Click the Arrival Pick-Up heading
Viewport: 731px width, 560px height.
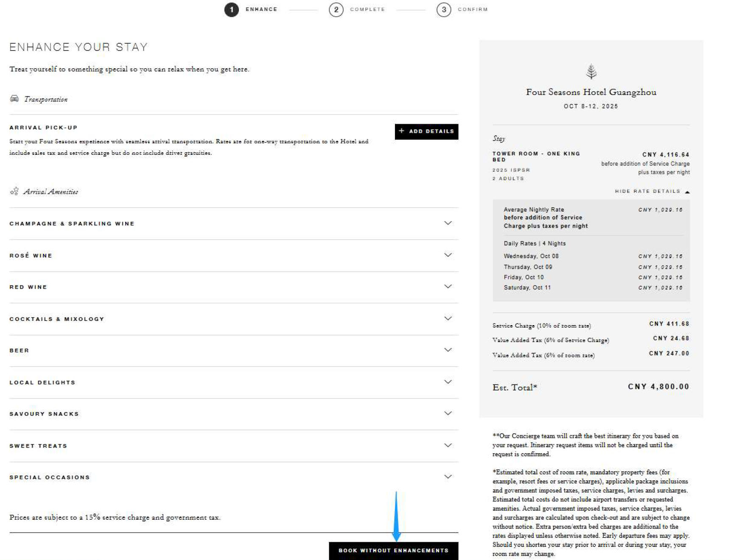pyautogui.click(x=43, y=128)
